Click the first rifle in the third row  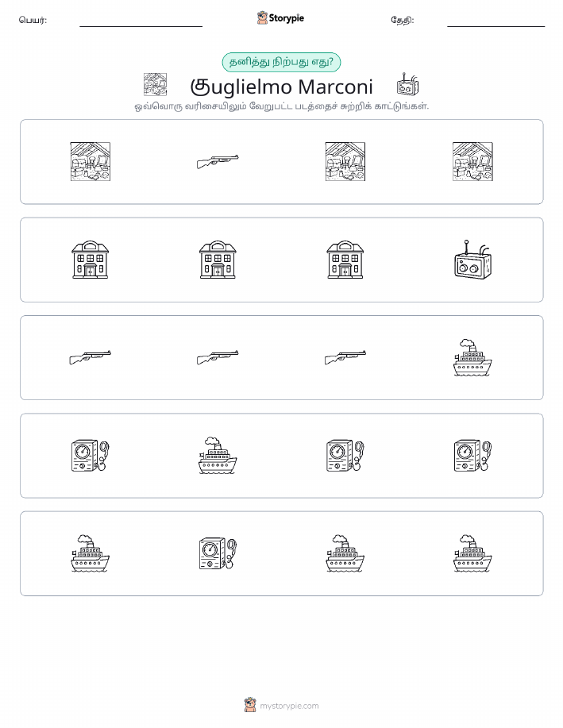coord(90,357)
